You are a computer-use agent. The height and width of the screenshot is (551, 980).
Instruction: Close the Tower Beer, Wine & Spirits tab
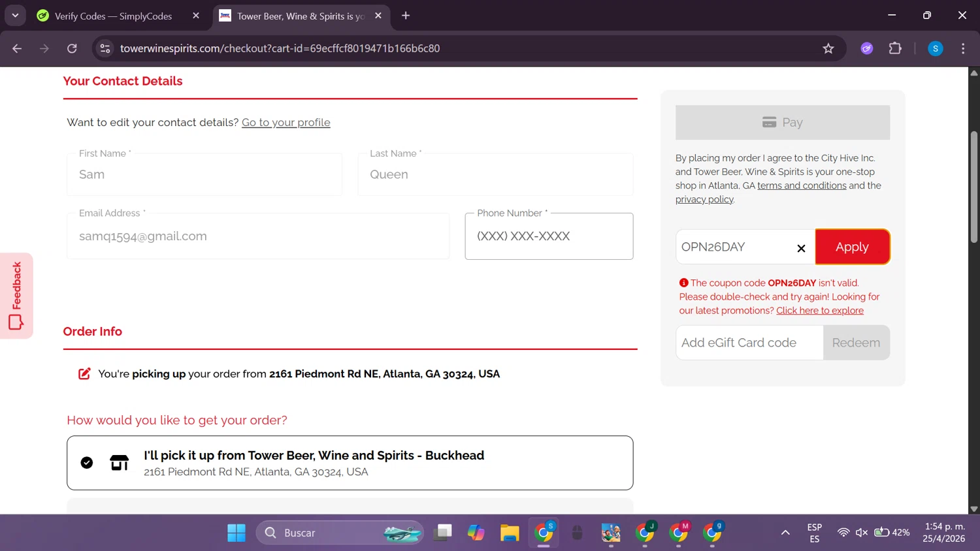point(378,16)
